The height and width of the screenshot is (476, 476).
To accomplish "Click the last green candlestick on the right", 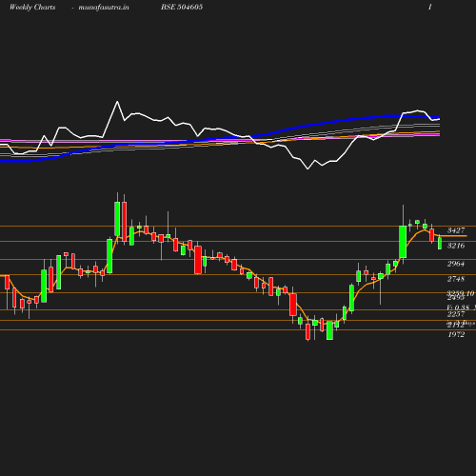I will 440,243.
